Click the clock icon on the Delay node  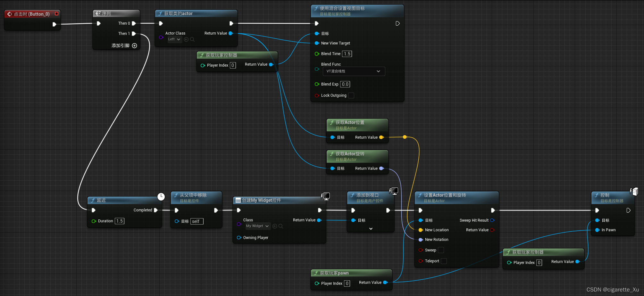(161, 197)
